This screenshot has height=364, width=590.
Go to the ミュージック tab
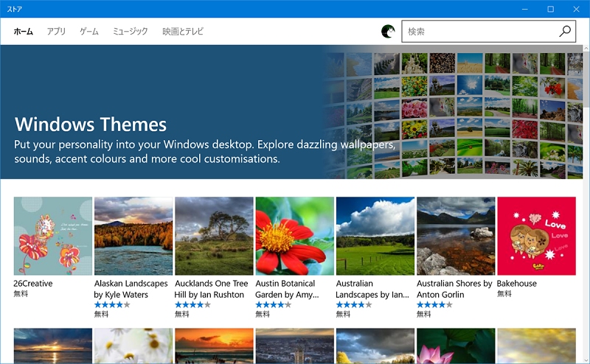(x=131, y=31)
